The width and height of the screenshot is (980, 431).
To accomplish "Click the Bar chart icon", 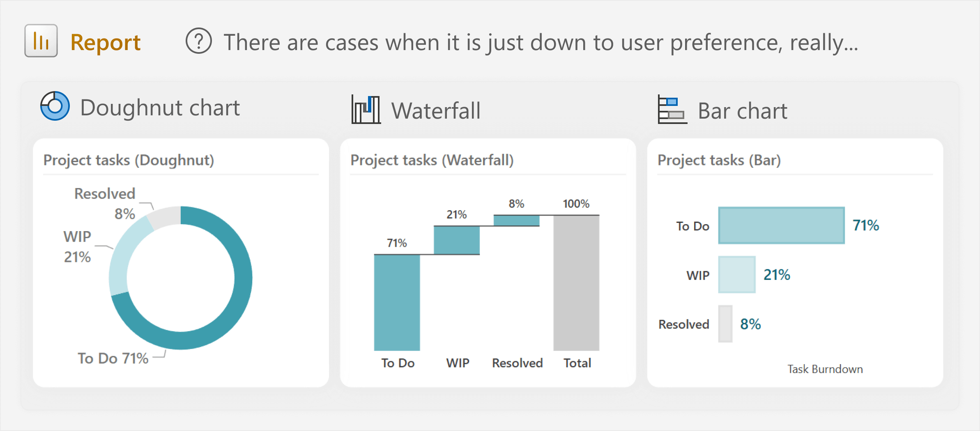I will (x=672, y=109).
